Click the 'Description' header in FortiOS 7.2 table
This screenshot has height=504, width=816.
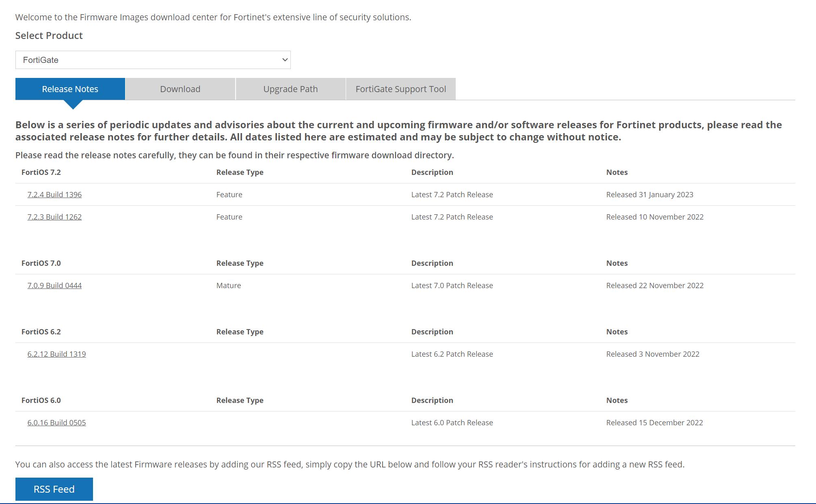coord(432,172)
